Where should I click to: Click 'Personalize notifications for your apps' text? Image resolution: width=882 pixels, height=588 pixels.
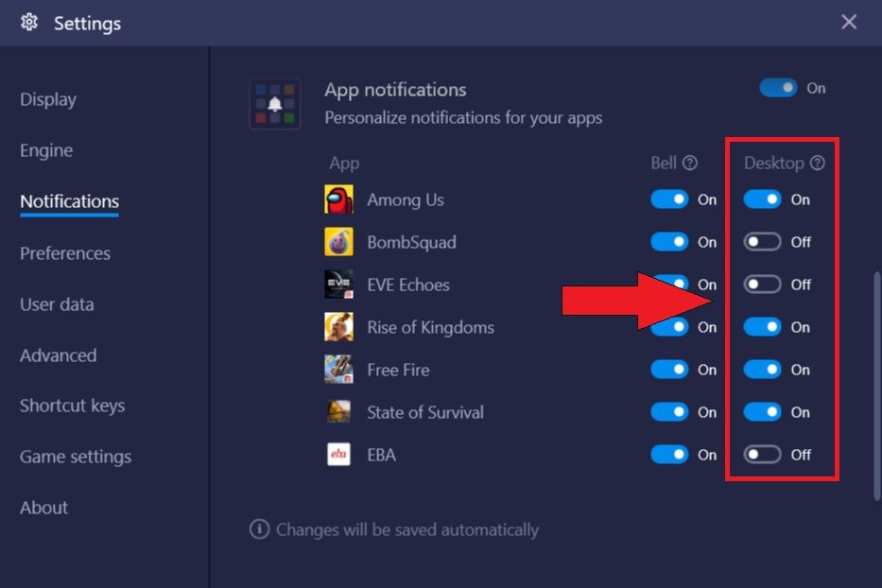[x=463, y=118]
